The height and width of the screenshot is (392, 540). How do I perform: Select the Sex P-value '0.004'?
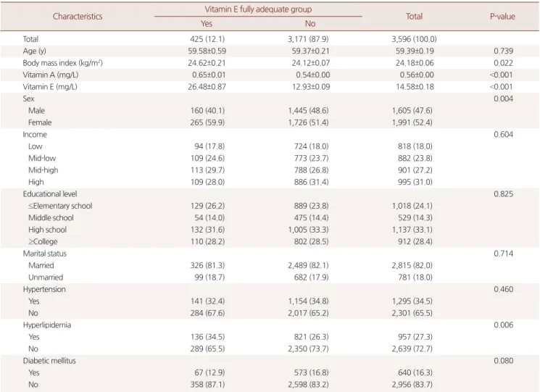504,99
